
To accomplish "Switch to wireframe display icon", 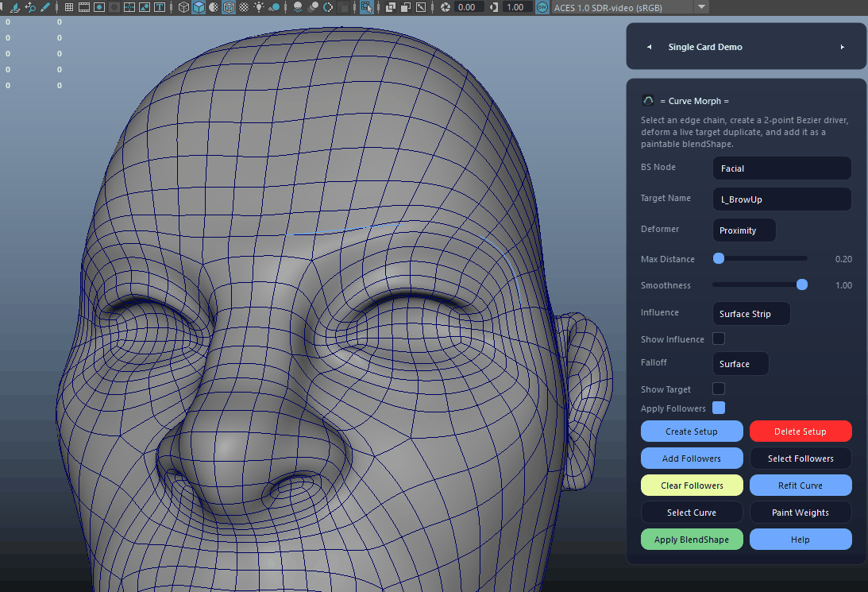I will point(183,7).
